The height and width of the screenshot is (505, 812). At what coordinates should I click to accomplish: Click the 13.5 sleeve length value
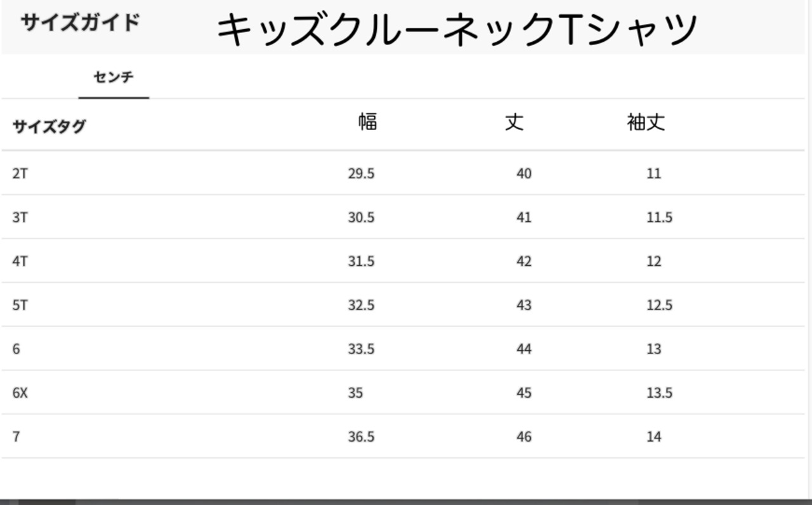click(659, 393)
